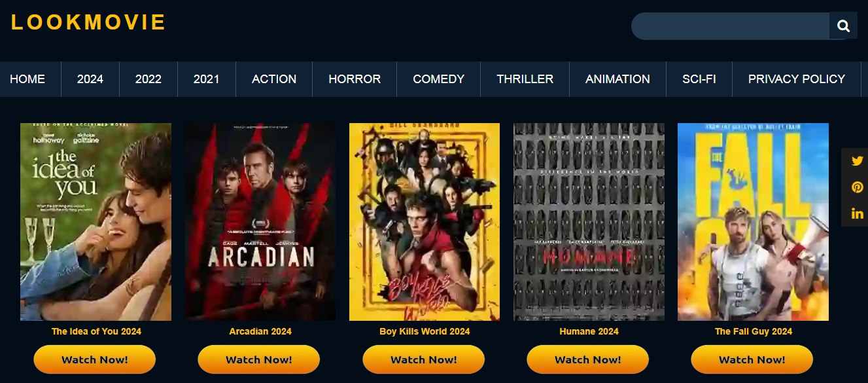Viewport: 868px width, 383px height.
Task: Click Watch Now under The Idea of You
Action: pyautogui.click(x=95, y=359)
